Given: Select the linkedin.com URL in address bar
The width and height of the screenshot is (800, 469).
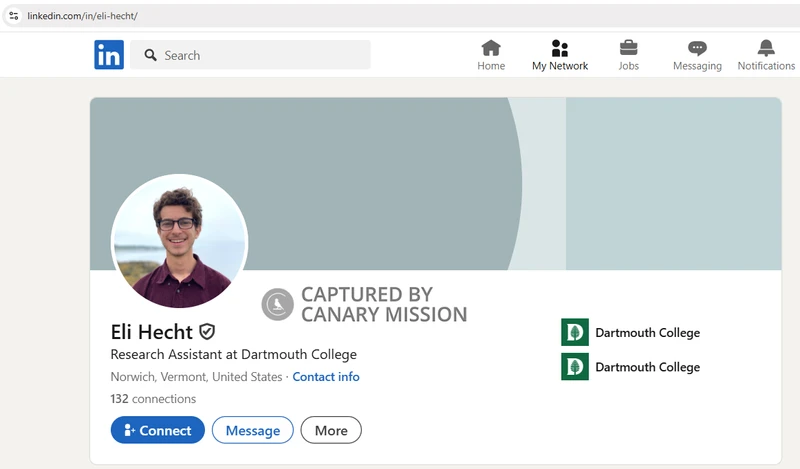Looking at the screenshot, I should [82, 16].
